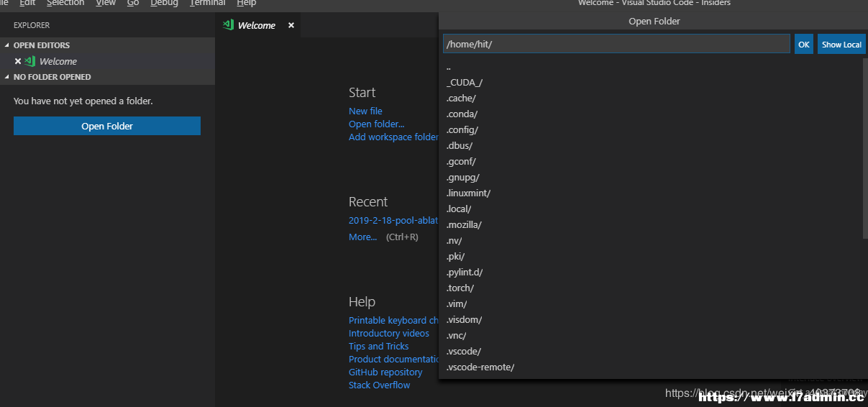Select the '..' parent directory entry
The image size is (868, 407).
651,66
